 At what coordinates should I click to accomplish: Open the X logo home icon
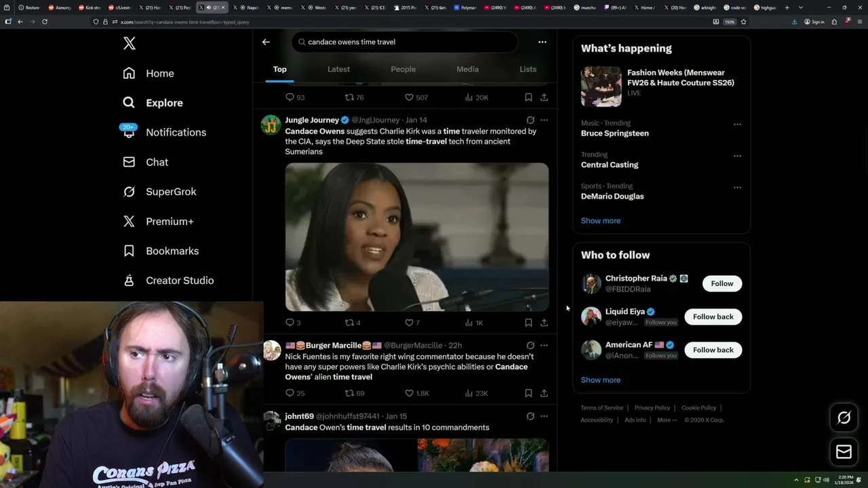coord(130,43)
